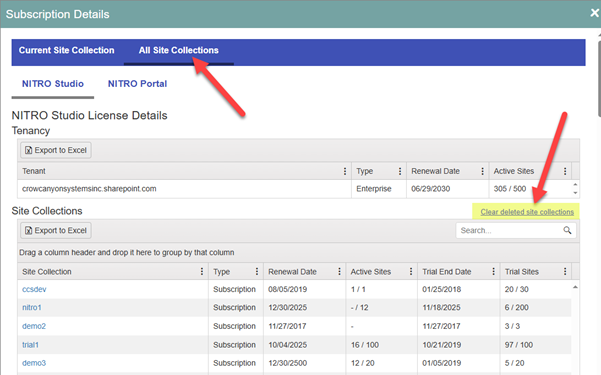Close the Subscription Details dialog

coord(594,13)
